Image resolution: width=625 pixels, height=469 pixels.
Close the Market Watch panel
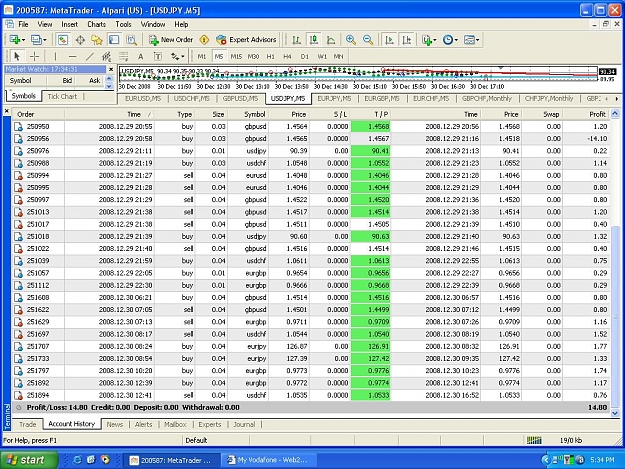pyautogui.click(x=111, y=69)
